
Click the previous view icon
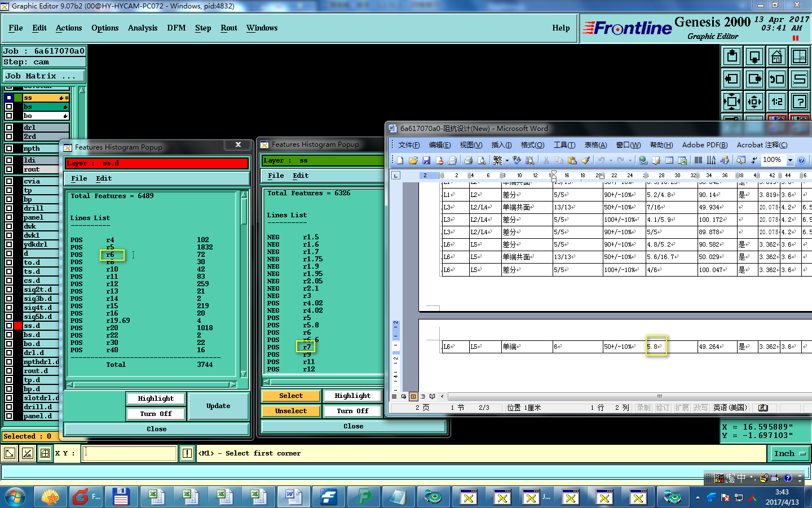tap(777, 79)
